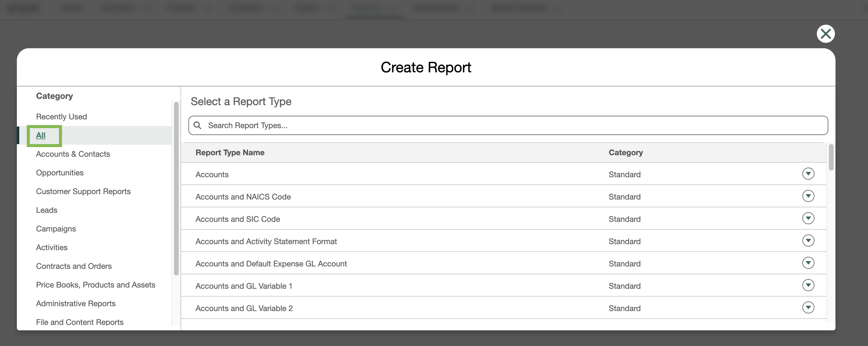The width and height of the screenshot is (868, 346).
Task: Choose Contracts and Orders category
Action: [x=74, y=266]
